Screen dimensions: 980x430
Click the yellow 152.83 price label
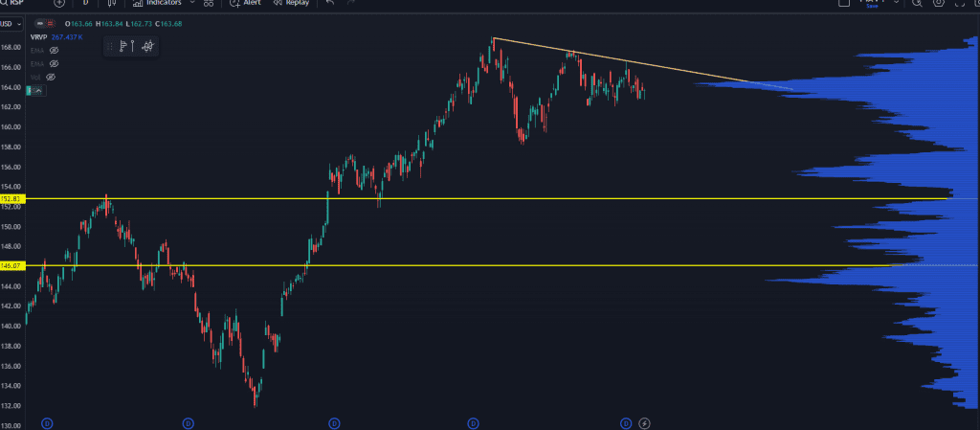coord(11,199)
